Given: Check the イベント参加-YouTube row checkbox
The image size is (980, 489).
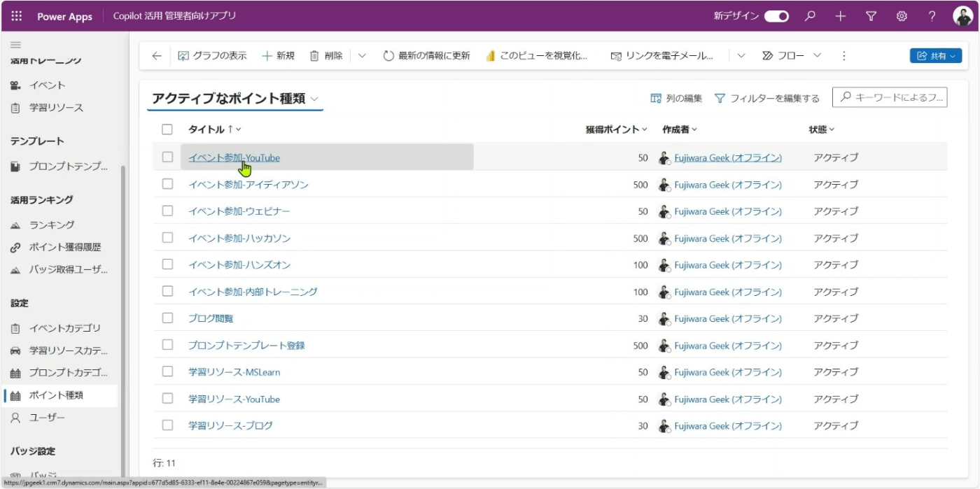Looking at the screenshot, I should pyautogui.click(x=167, y=157).
